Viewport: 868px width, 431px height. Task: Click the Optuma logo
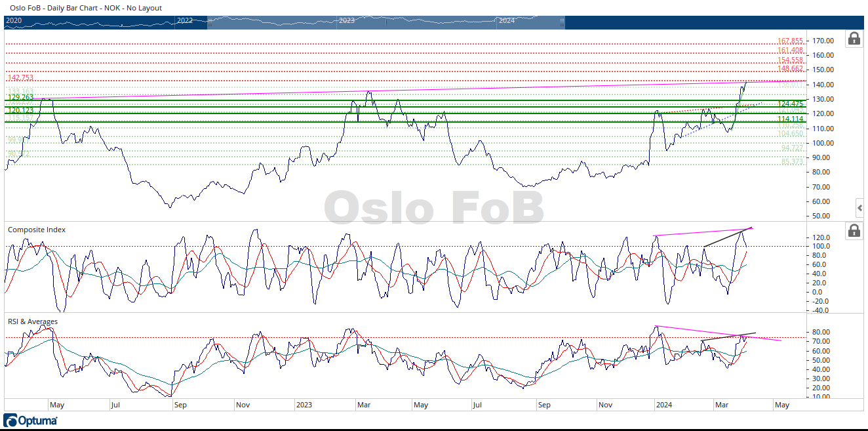31,421
